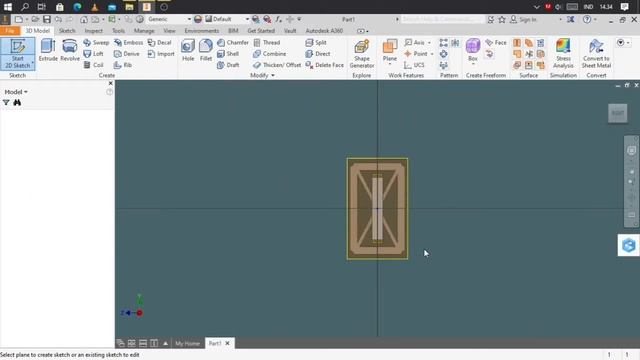Expand the Modify panel dropdown
Screen dimensions: 640x360
(262, 76)
